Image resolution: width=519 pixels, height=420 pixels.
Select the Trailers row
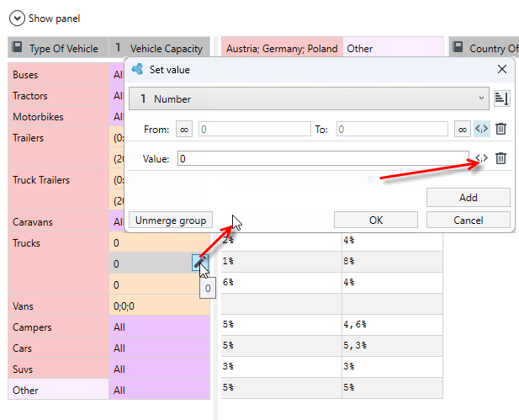(58, 146)
